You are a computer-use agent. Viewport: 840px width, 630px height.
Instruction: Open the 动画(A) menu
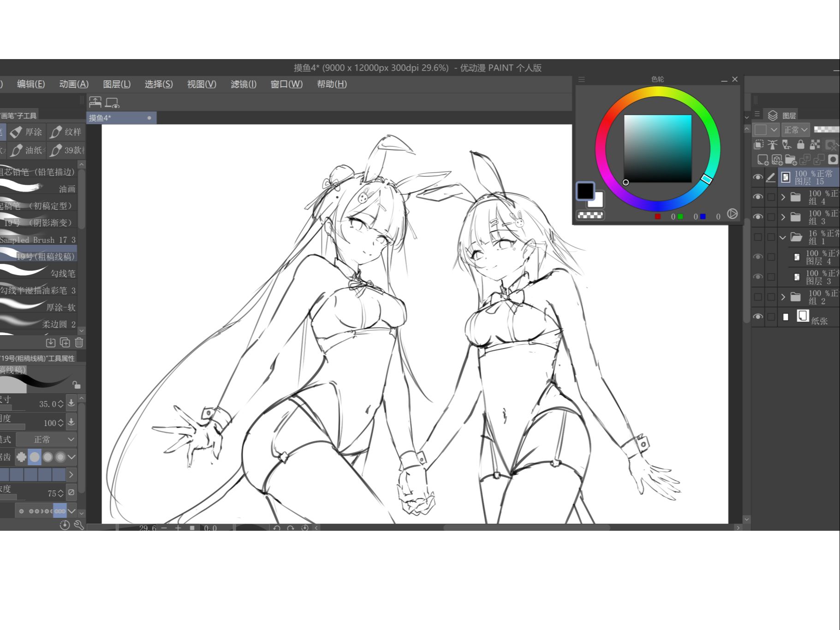tap(74, 84)
